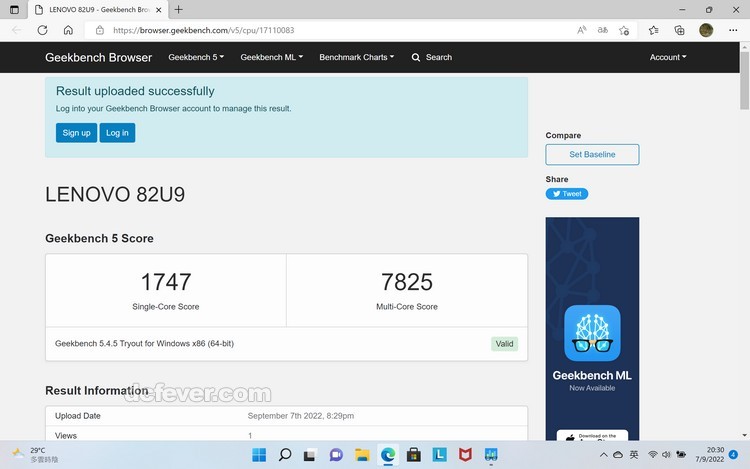Open Wi-Fi network tray icon
This screenshot has width=750, height=469.
652,455
